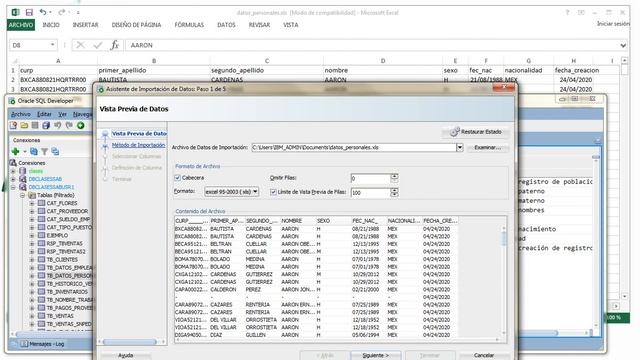The width and height of the screenshot is (640, 360).
Task: Click the Excel Save icon in quick access toolbar
Action: 29,13
